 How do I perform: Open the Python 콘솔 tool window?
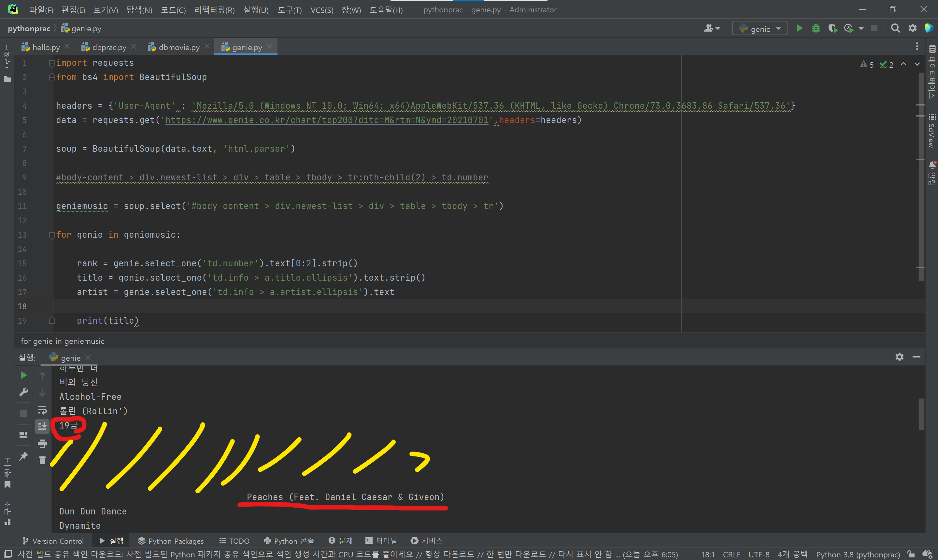(288, 541)
